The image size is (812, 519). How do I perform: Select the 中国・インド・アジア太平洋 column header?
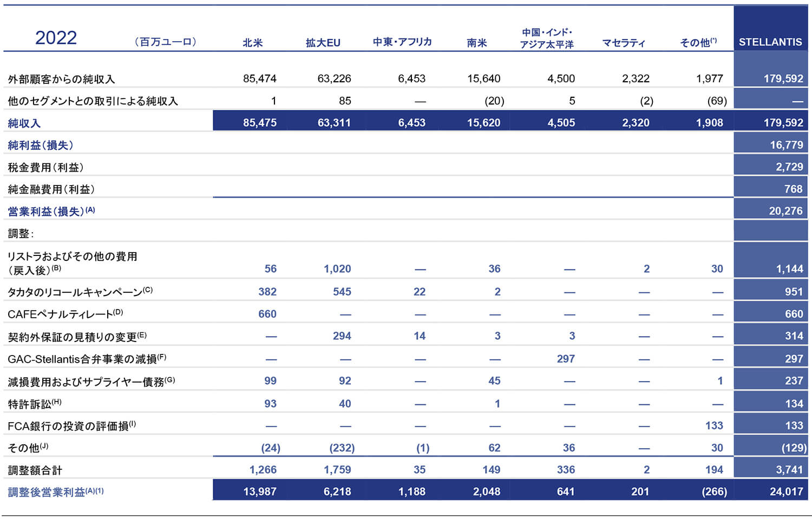547,38
